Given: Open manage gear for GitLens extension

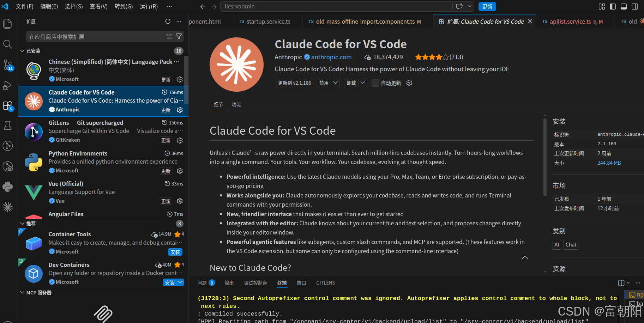Looking at the screenshot, I should [x=180, y=140].
